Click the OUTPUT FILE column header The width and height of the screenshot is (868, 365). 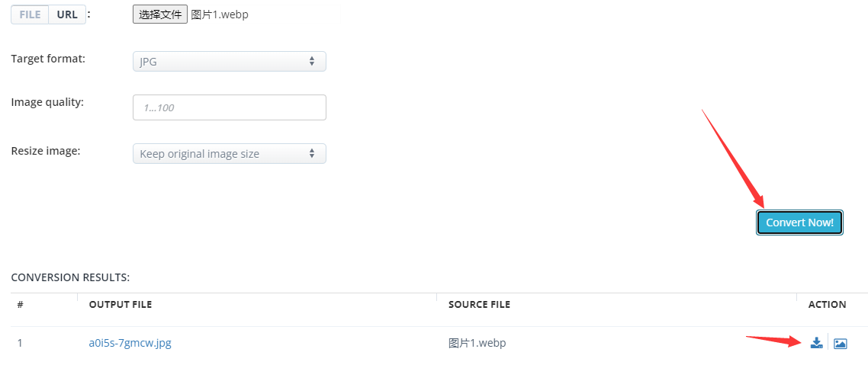[x=120, y=304]
